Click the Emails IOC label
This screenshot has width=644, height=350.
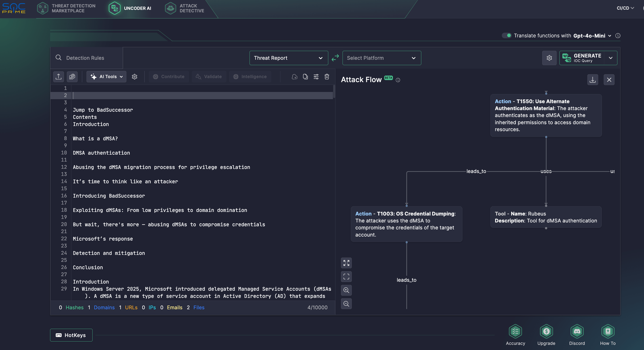pos(175,307)
